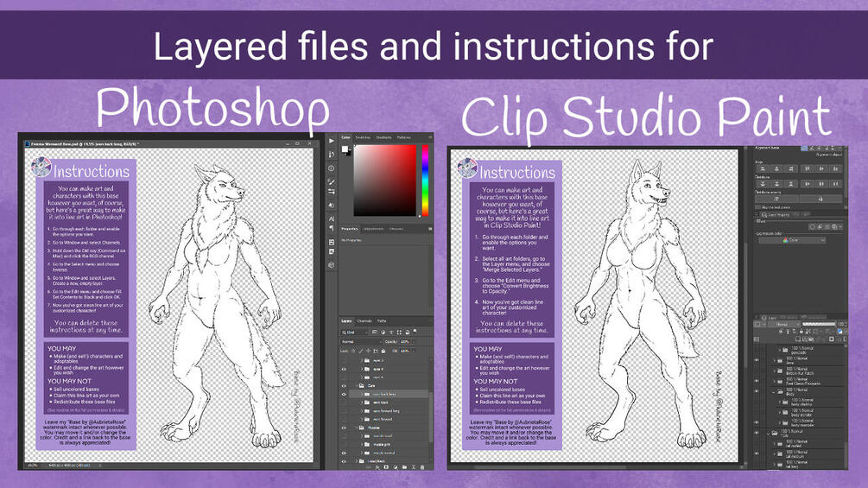Switch to the Paths tab in Photoshop
This screenshot has height=488, width=868.
382,321
